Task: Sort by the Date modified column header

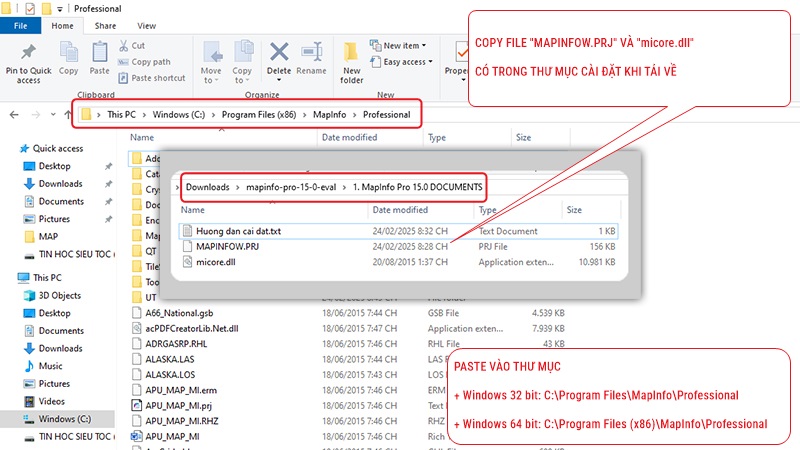Action: coord(349,137)
